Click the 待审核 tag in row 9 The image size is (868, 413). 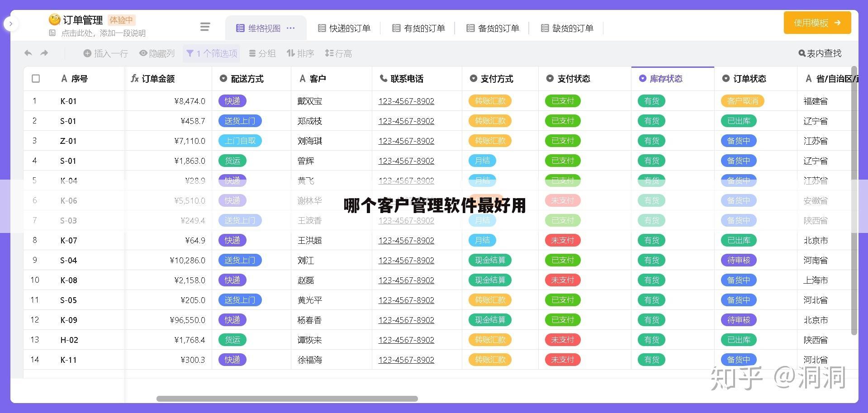[x=739, y=260]
